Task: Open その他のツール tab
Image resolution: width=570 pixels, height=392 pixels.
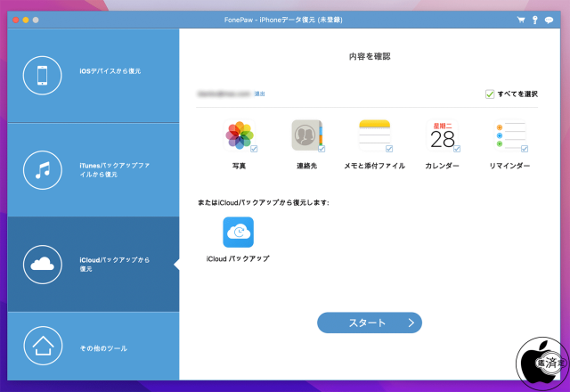Action: coord(93,347)
